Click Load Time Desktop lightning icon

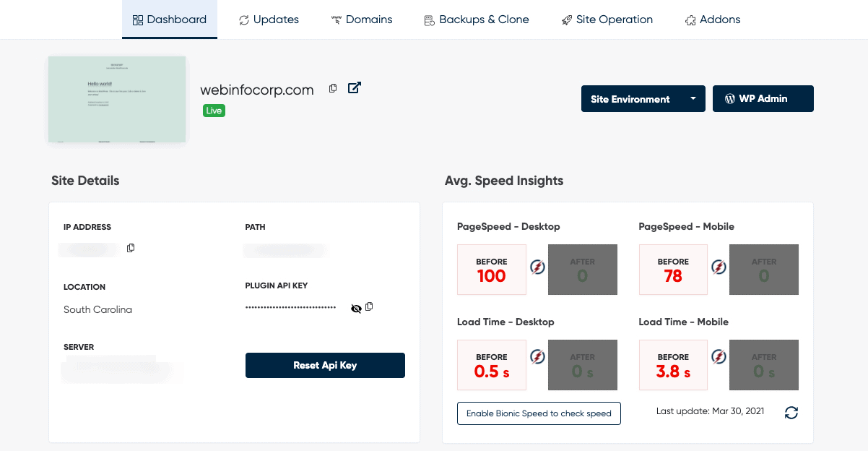537,356
